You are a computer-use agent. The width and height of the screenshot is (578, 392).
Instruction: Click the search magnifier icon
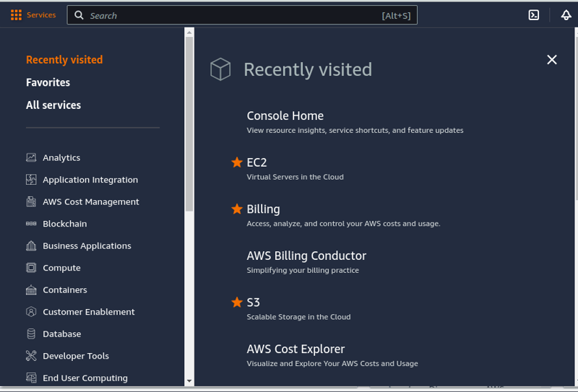tap(79, 15)
